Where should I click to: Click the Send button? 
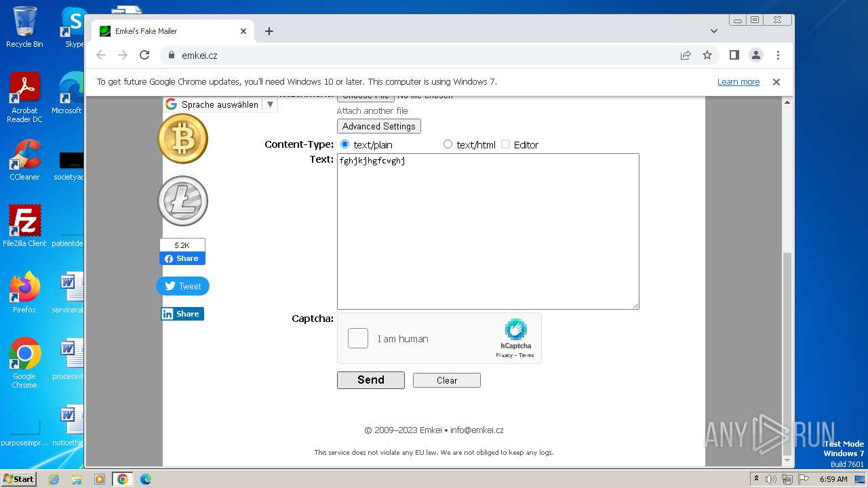[371, 380]
